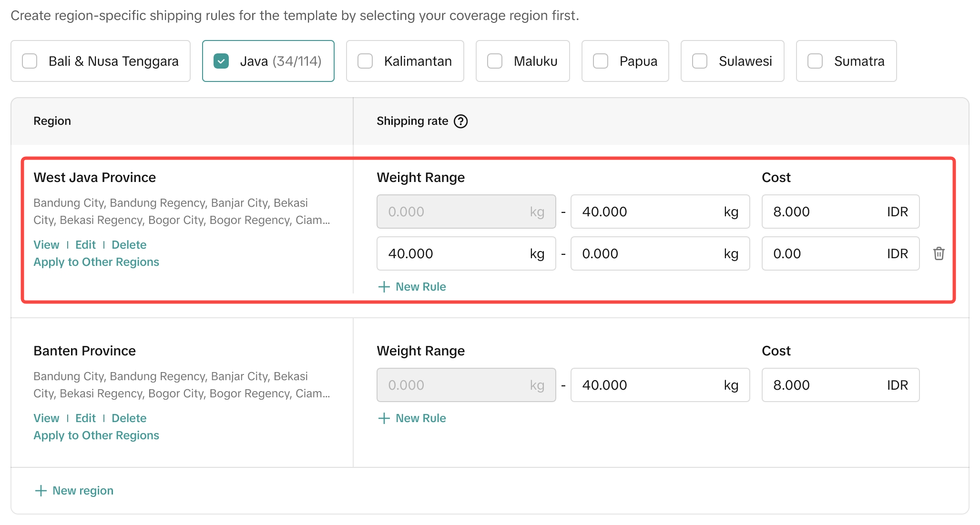Select the Papua region checkbox

click(x=601, y=61)
